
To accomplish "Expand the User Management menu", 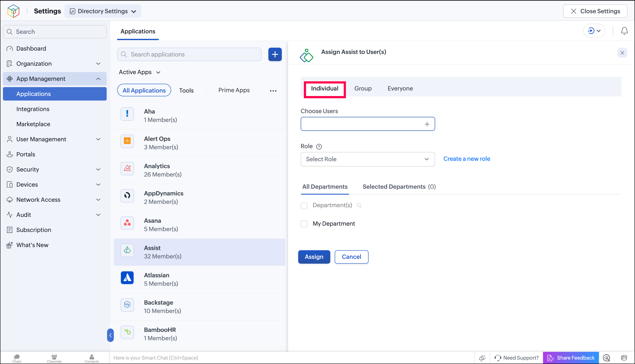I will pos(55,139).
